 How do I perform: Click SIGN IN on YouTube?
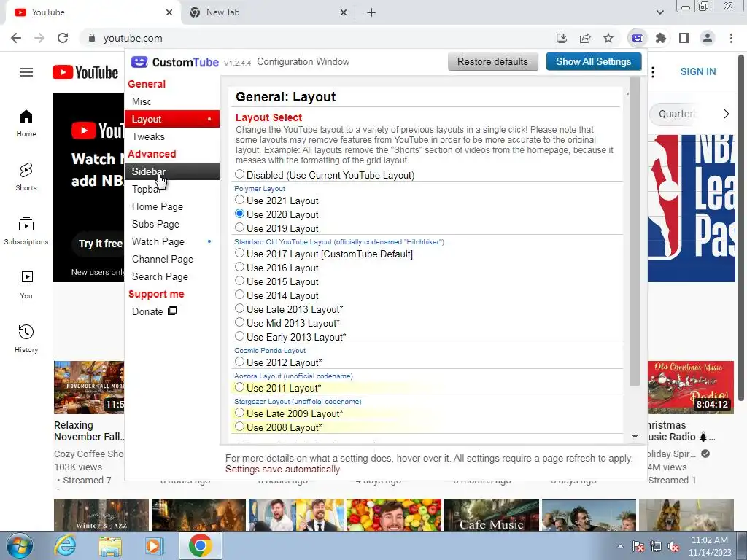(698, 72)
